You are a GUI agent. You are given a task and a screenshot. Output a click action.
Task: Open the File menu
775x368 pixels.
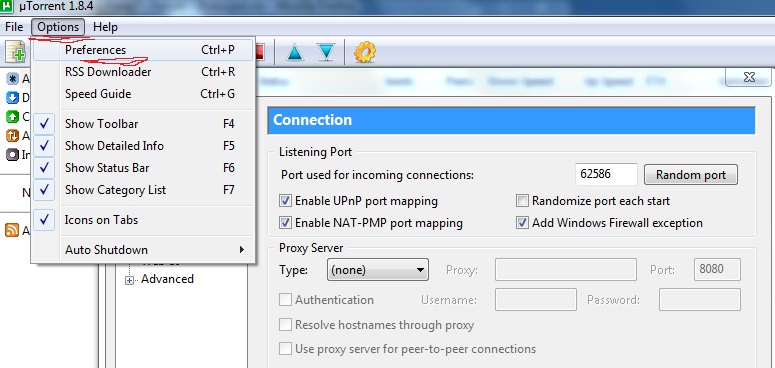click(14, 27)
